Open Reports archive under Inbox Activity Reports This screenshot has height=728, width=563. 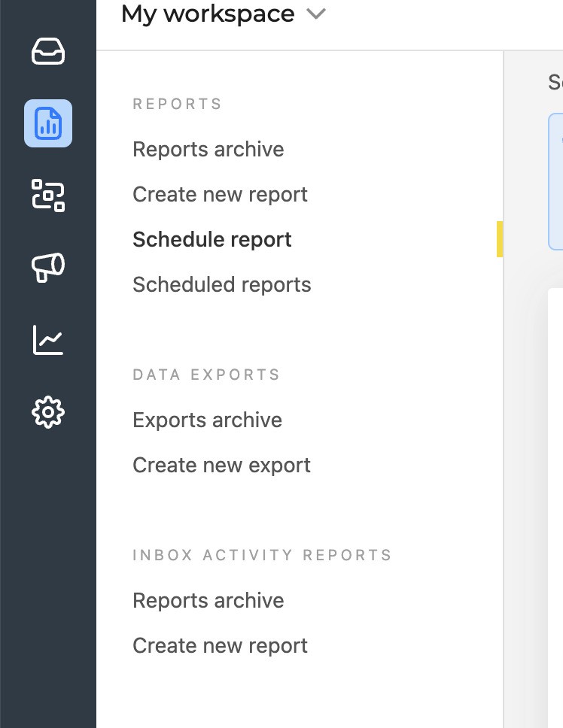click(x=208, y=601)
